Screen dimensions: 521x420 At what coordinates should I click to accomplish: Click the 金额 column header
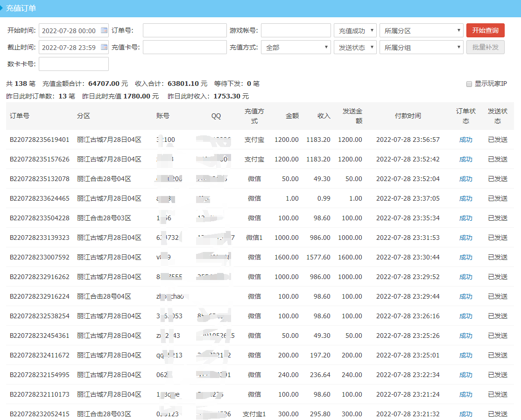[292, 116]
